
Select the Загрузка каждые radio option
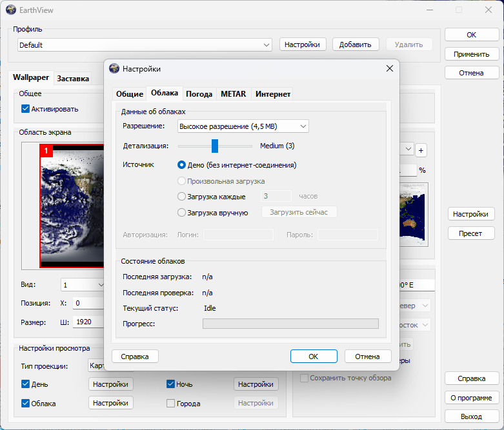click(182, 196)
